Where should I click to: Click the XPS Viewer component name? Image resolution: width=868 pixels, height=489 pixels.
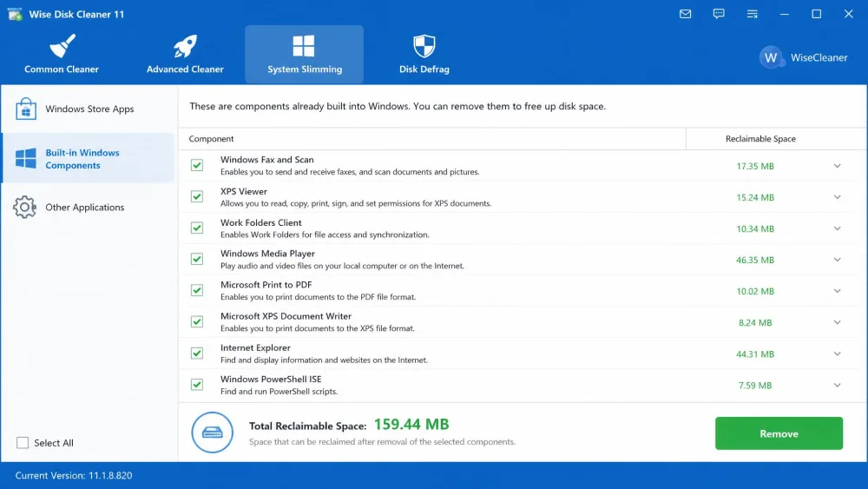tap(244, 192)
